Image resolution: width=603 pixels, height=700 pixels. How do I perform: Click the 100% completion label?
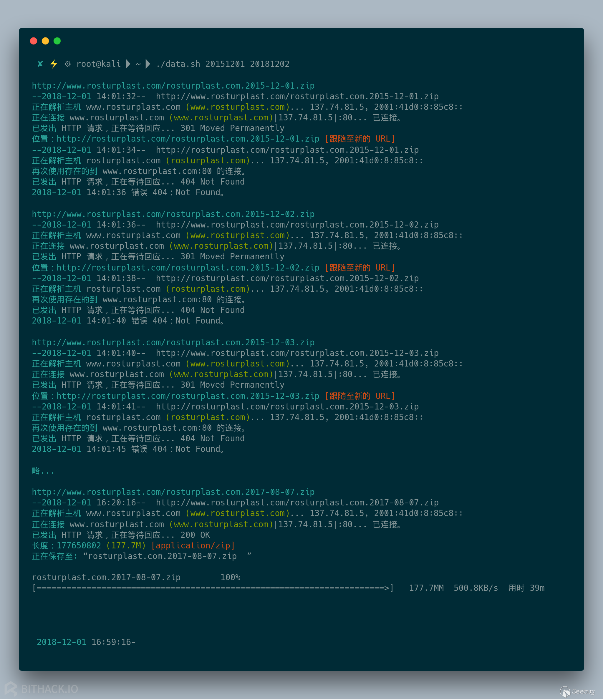230,577
